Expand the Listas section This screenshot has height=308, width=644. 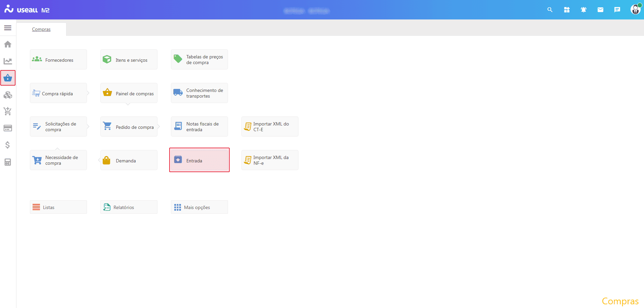click(58, 207)
